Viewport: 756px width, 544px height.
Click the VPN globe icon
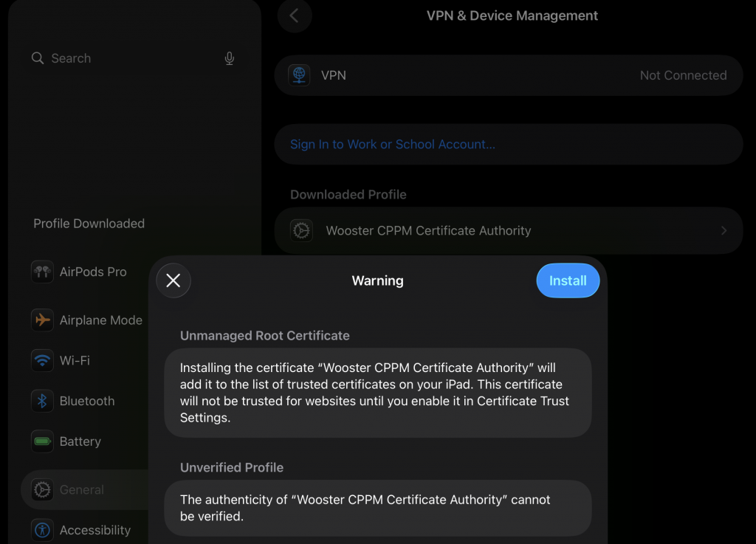pos(299,75)
